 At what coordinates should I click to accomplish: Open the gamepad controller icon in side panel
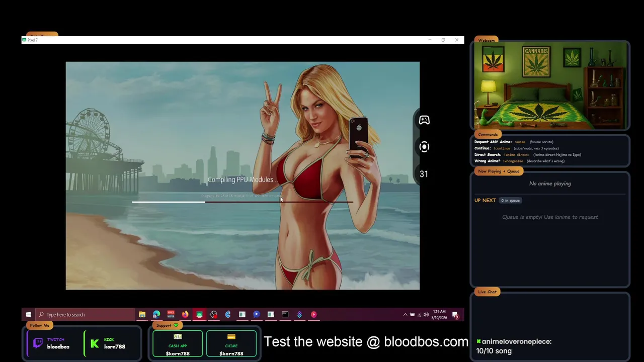424,120
